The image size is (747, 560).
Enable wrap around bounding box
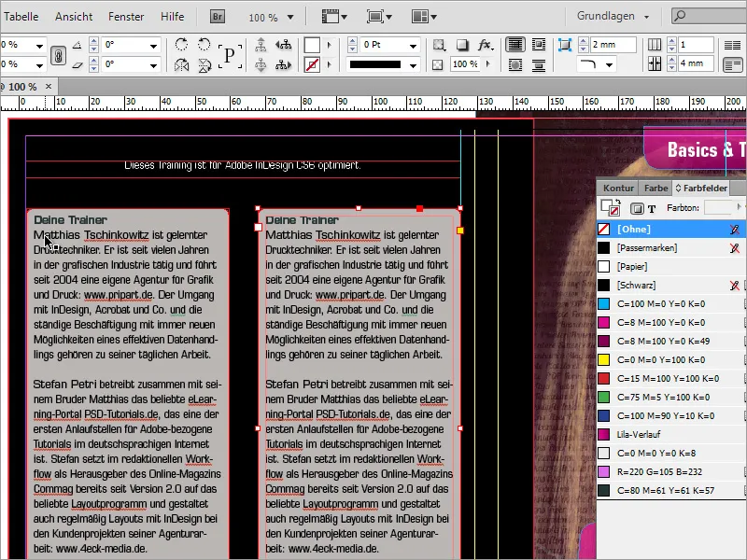(x=539, y=45)
